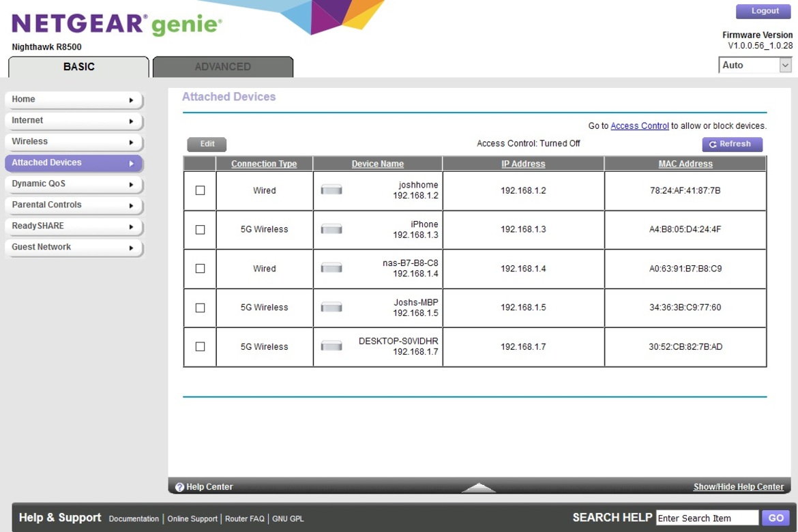
Task: Sort by Connection Type column header
Action: (x=264, y=164)
